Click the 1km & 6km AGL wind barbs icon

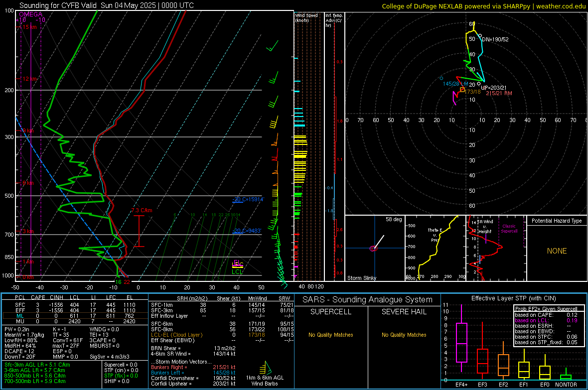265,367
